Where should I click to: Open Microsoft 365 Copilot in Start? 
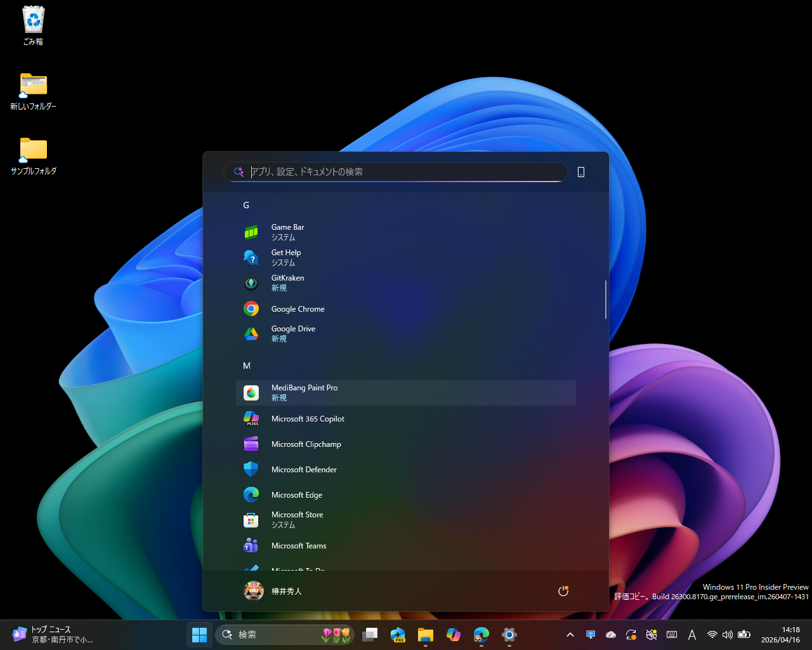406,418
